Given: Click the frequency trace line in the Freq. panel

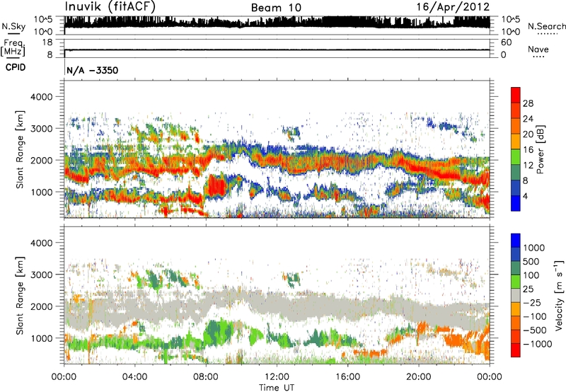Looking at the screenshot, I should [x=277, y=50].
